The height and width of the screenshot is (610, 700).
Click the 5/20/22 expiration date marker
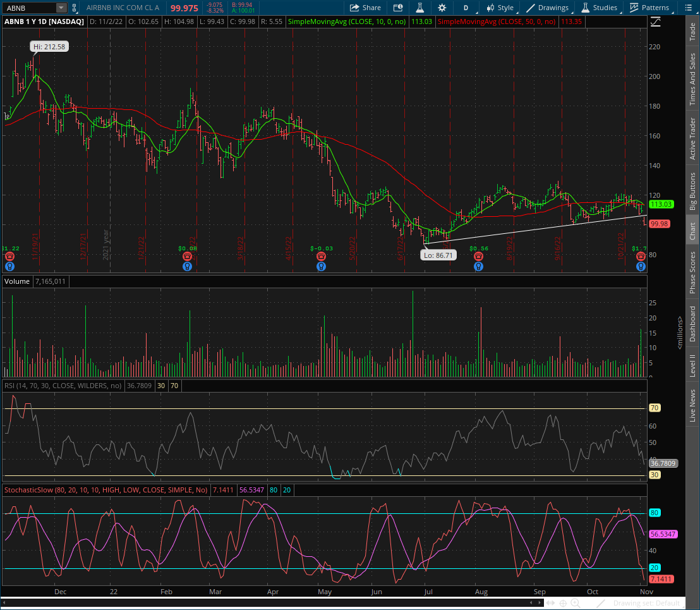[x=353, y=248]
